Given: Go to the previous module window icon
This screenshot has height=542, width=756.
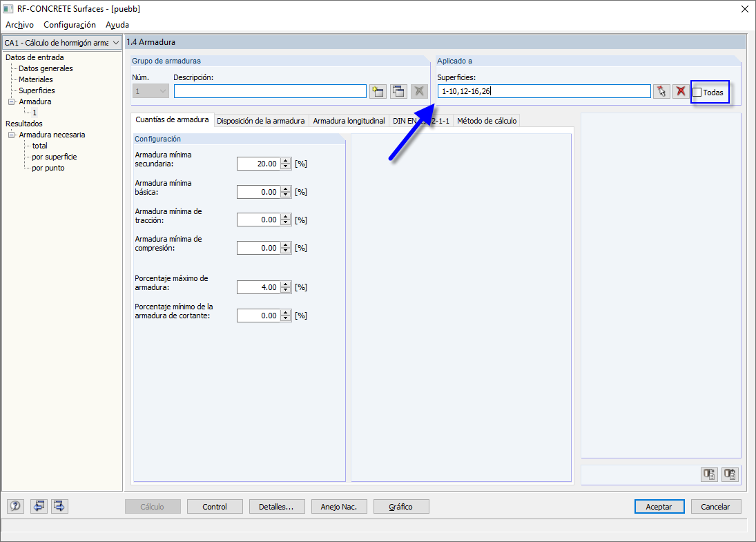Looking at the screenshot, I should click(x=39, y=506).
